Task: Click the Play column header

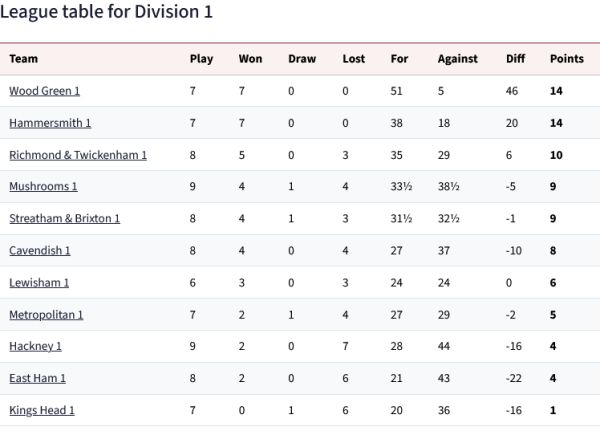Action: [x=202, y=59]
